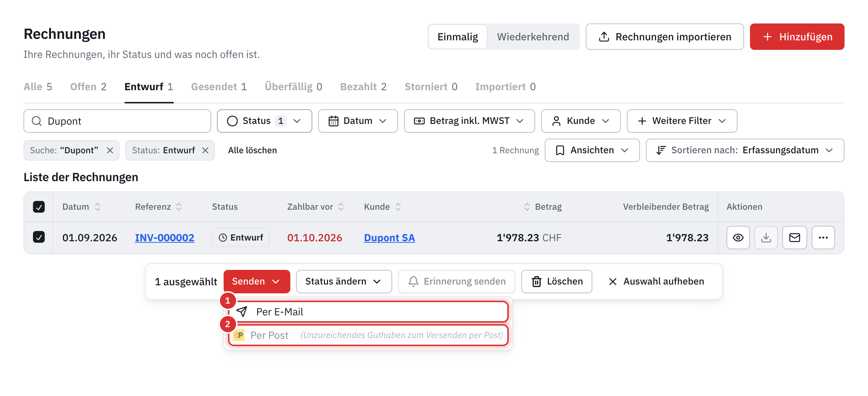Switch to the Bezahlt tab
This screenshot has width=868, height=396.
[x=363, y=87]
